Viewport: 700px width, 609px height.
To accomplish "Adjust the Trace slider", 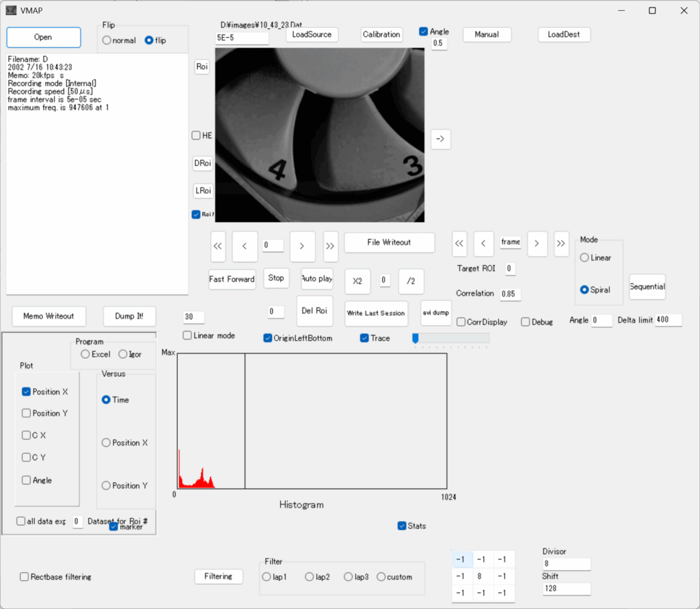I will (416, 338).
